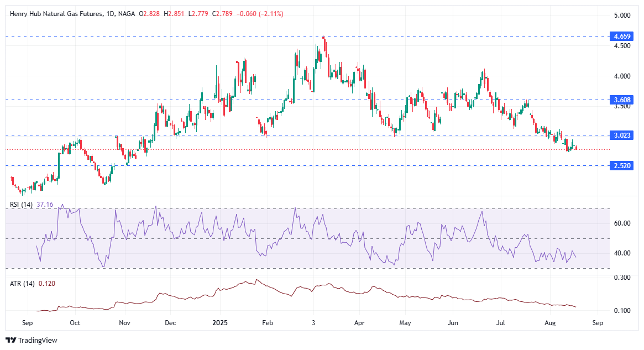This screenshot has width=644, height=350.
Task: Click the closing price C2.789
Action: click(x=223, y=14)
